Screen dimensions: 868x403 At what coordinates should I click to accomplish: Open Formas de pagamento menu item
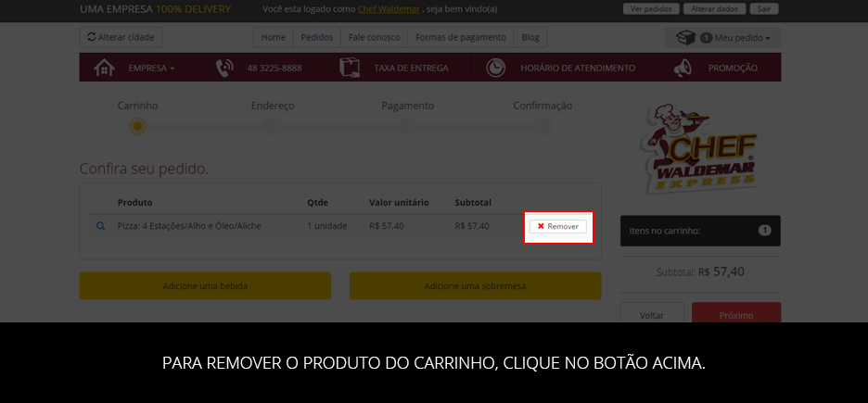point(461,37)
